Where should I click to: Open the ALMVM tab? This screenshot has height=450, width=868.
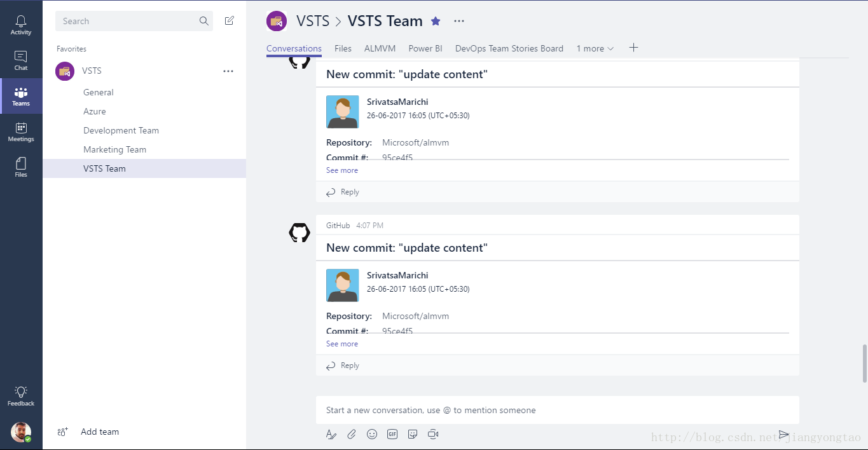pyautogui.click(x=380, y=48)
